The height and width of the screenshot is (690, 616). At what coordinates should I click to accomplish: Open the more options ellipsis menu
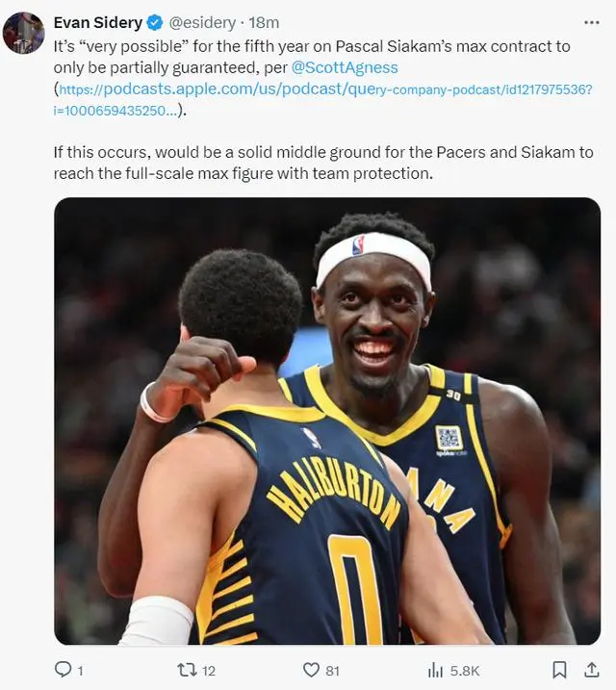click(592, 23)
